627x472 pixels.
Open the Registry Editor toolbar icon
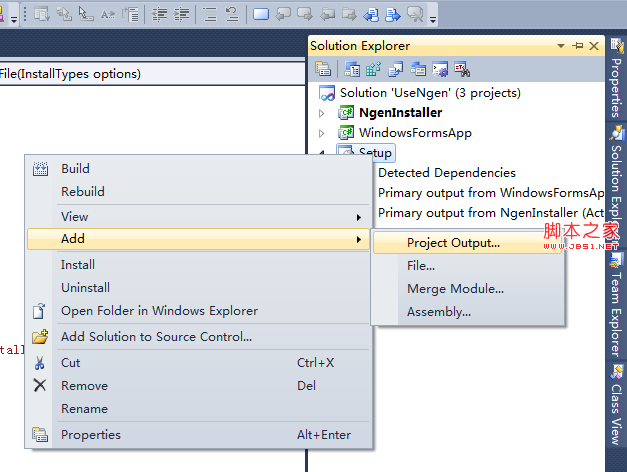tap(373, 69)
